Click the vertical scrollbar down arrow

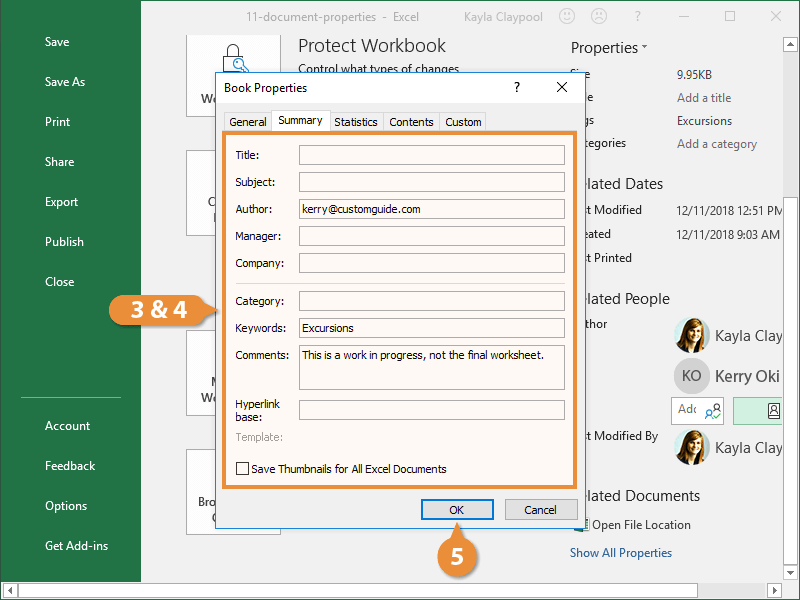(790, 572)
